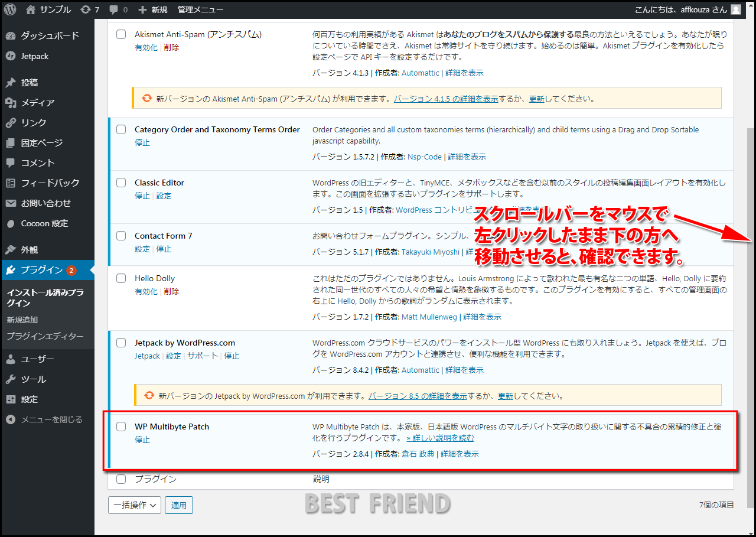Click the 7個の項目 item count text
The height and width of the screenshot is (537, 756).
click(x=716, y=505)
